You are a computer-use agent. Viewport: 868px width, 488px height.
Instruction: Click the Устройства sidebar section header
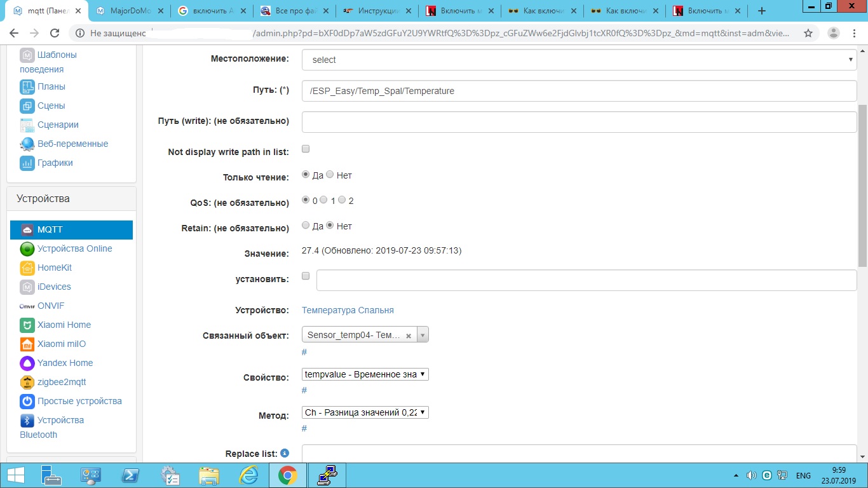click(71, 199)
